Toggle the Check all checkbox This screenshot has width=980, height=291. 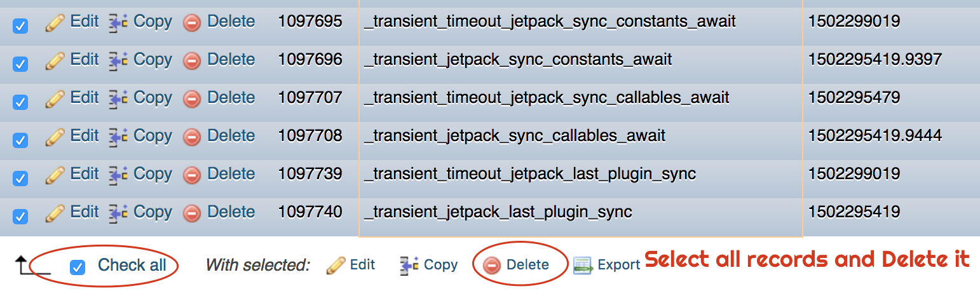(x=78, y=267)
